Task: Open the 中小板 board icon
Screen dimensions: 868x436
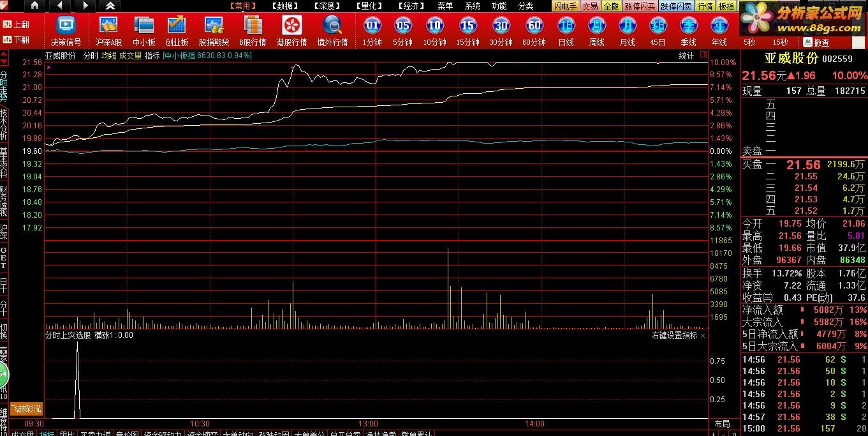Action: click(x=143, y=31)
